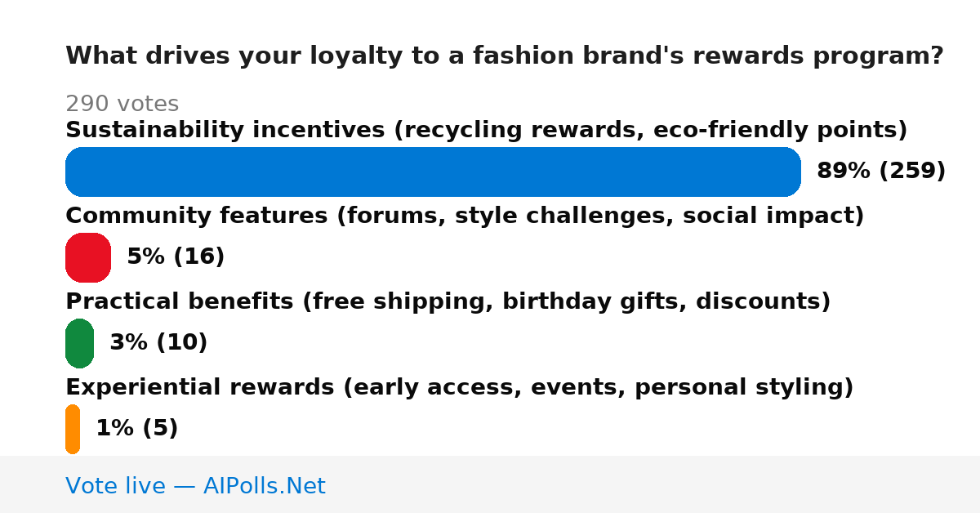Click the 3% (10) result text
Viewport: 980px width, 513px height.
coord(158,342)
